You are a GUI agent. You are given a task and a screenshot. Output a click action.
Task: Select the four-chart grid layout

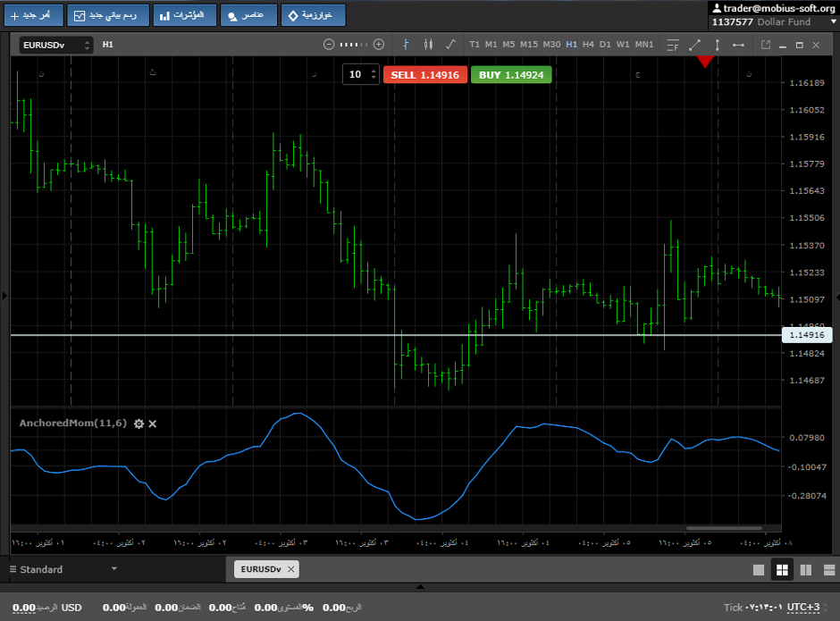(x=782, y=569)
